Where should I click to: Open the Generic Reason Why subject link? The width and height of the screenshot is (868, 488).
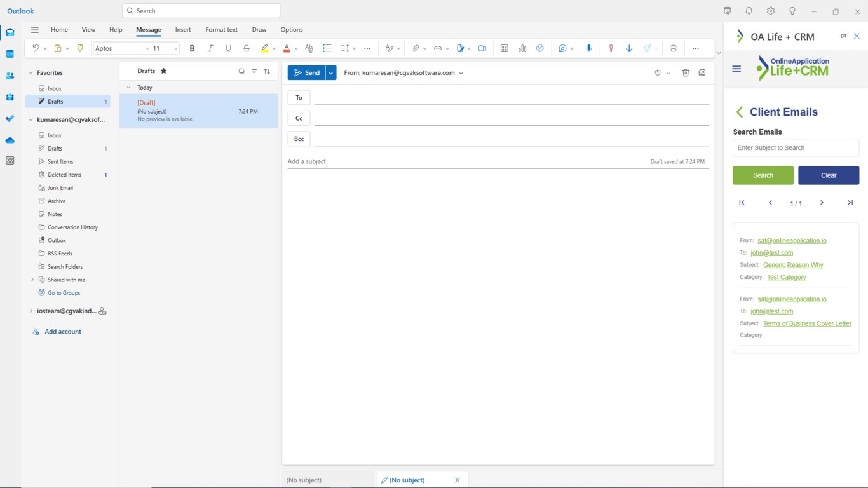coord(793,265)
